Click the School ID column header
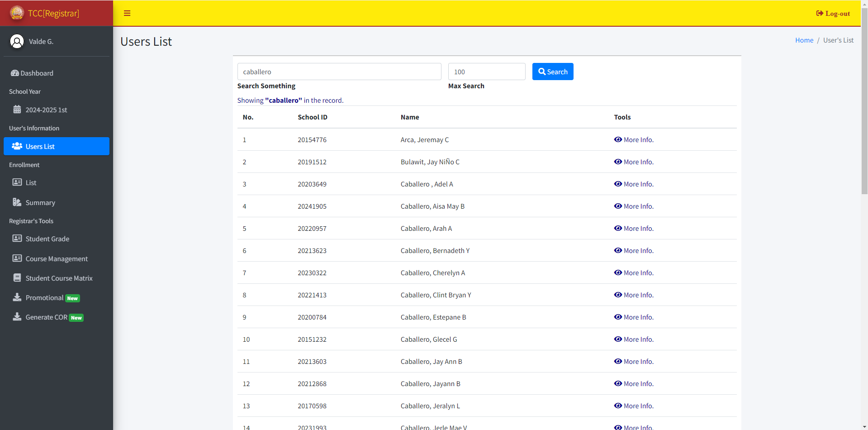Image resolution: width=868 pixels, height=430 pixels. click(x=313, y=117)
